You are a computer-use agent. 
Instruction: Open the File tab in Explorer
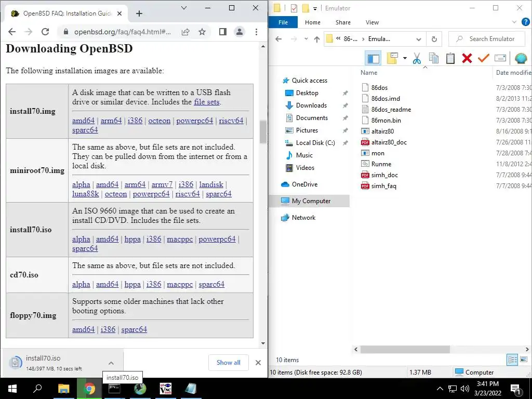(x=283, y=22)
